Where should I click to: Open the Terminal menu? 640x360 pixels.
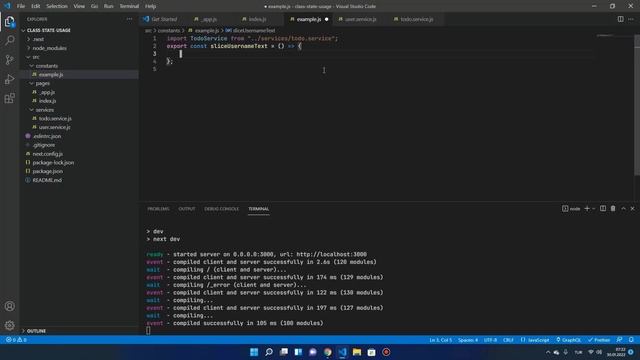pos(129,6)
